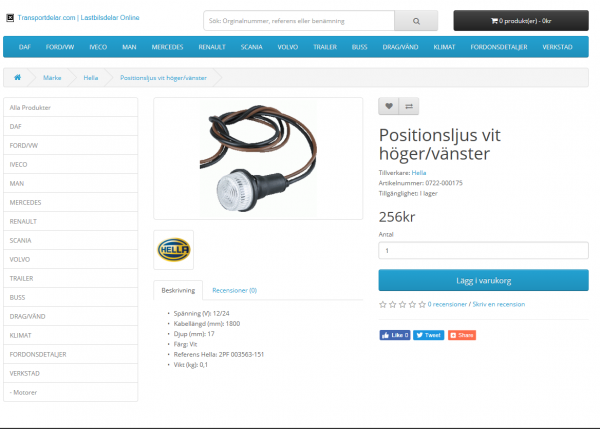
Task: Select TRAILER in the sidebar list
Action: coord(70,278)
